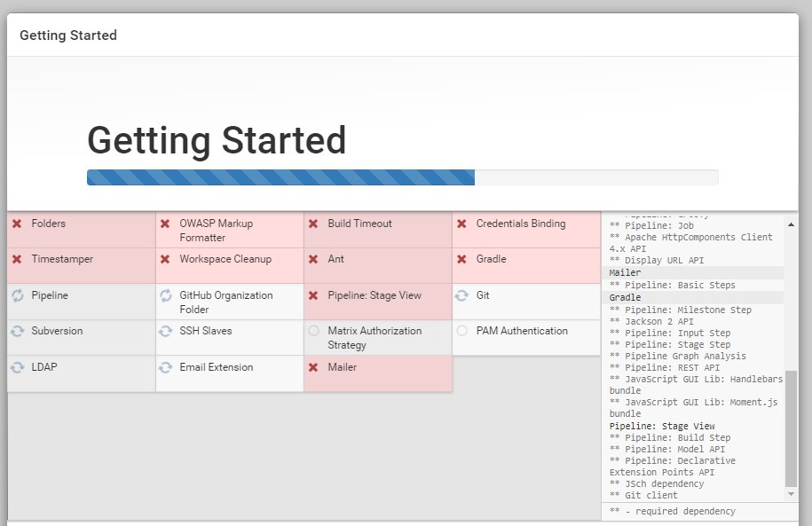Click the Pipeline: Stage View log entry
This screenshot has height=526, width=812.
(x=662, y=426)
